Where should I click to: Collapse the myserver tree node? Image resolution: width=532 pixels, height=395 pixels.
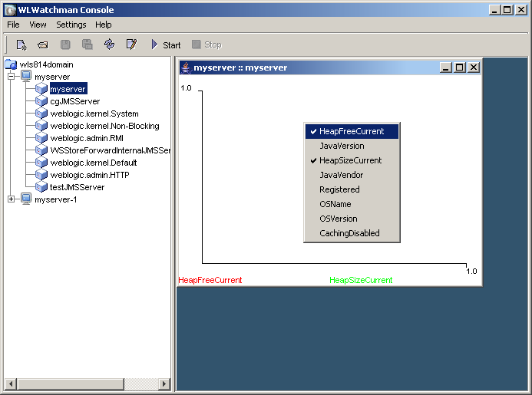point(12,77)
